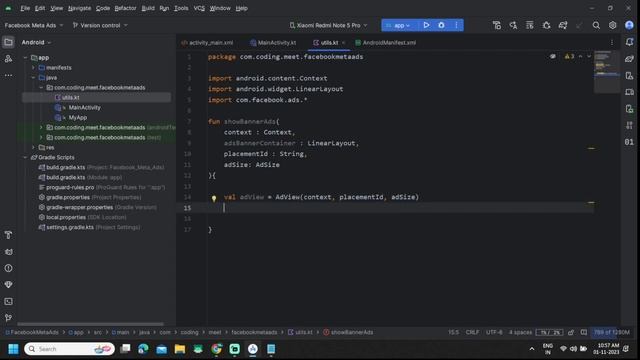Screen dimensions: 640x360
Task: Switch to AndroidManifest.xml tab
Action: tap(385, 42)
